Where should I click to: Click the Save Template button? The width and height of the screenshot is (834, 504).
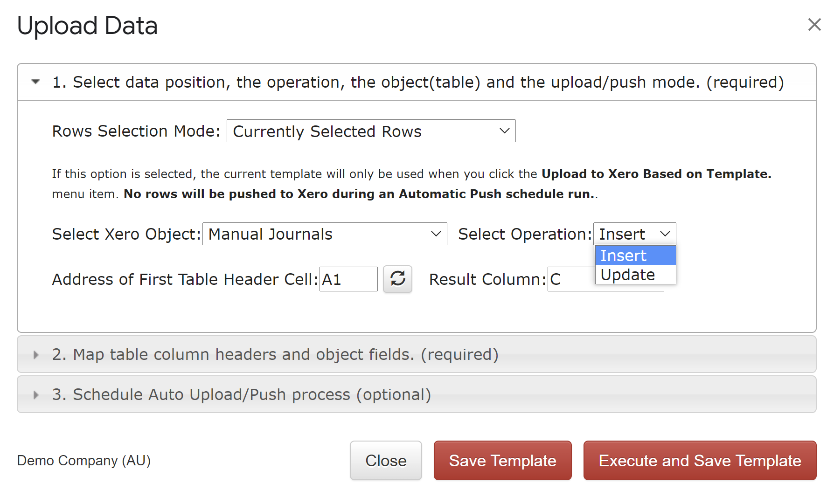(502, 460)
